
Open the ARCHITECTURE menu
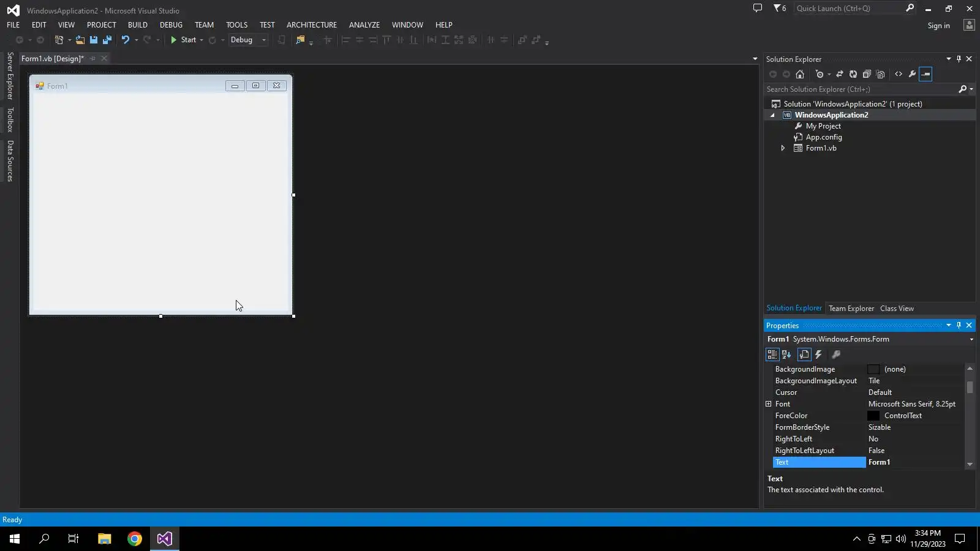point(312,25)
